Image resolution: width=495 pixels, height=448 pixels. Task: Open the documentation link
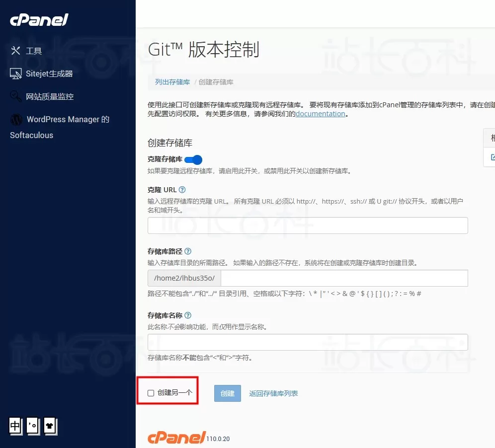pyautogui.click(x=320, y=114)
